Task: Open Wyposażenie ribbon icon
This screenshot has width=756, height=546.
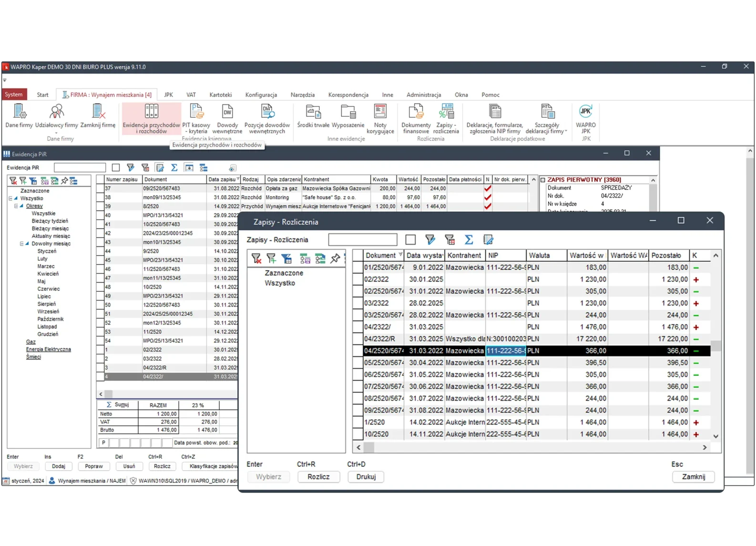Action: [348, 116]
